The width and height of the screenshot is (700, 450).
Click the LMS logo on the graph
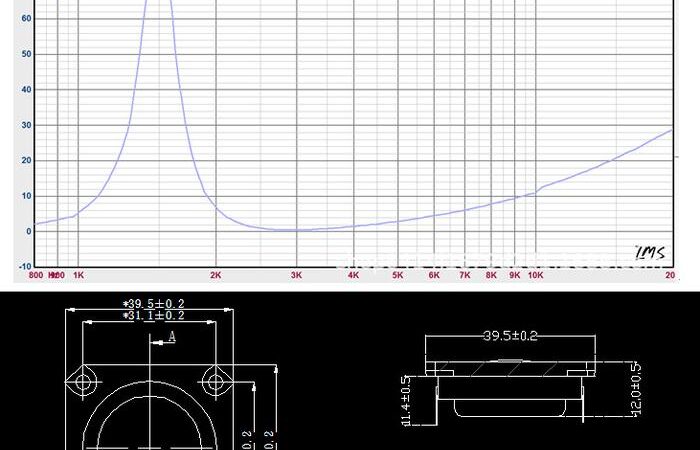(648, 252)
